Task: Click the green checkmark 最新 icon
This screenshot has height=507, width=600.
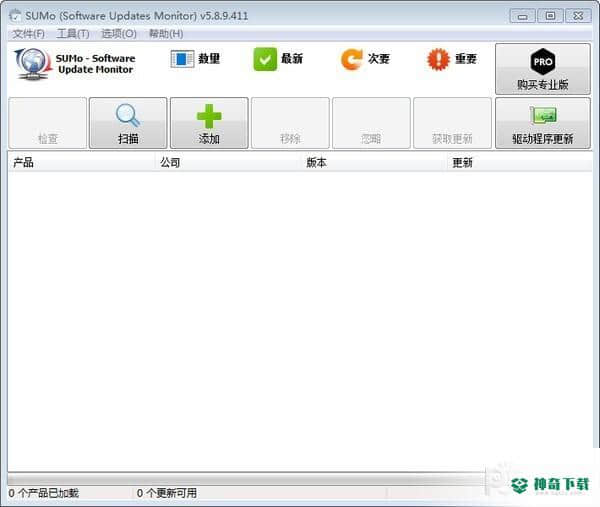Action: pyautogui.click(x=265, y=59)
